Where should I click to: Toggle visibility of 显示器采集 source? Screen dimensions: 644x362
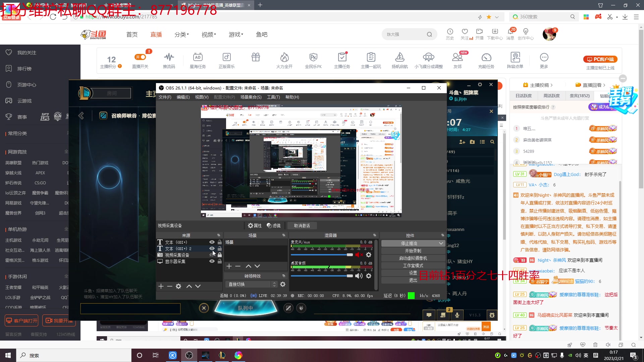211,261
